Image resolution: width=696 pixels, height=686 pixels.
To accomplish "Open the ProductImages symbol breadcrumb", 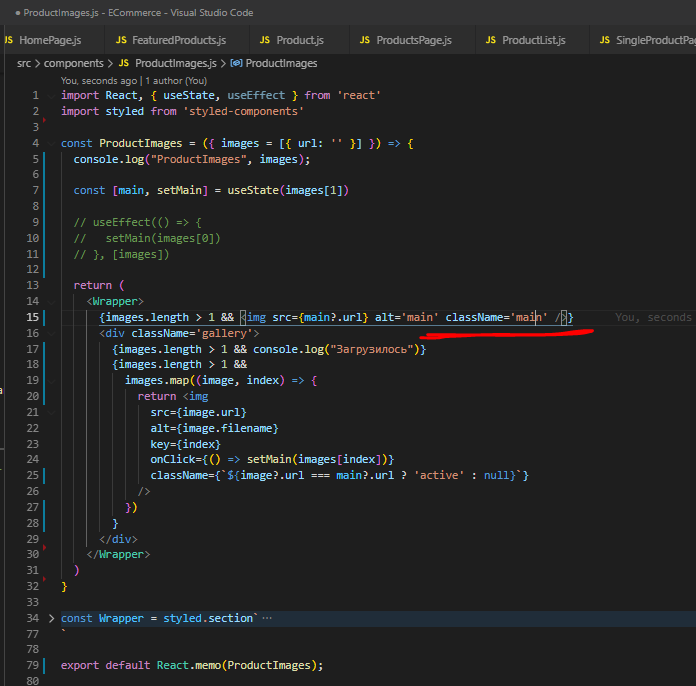I will coord(281,63).
